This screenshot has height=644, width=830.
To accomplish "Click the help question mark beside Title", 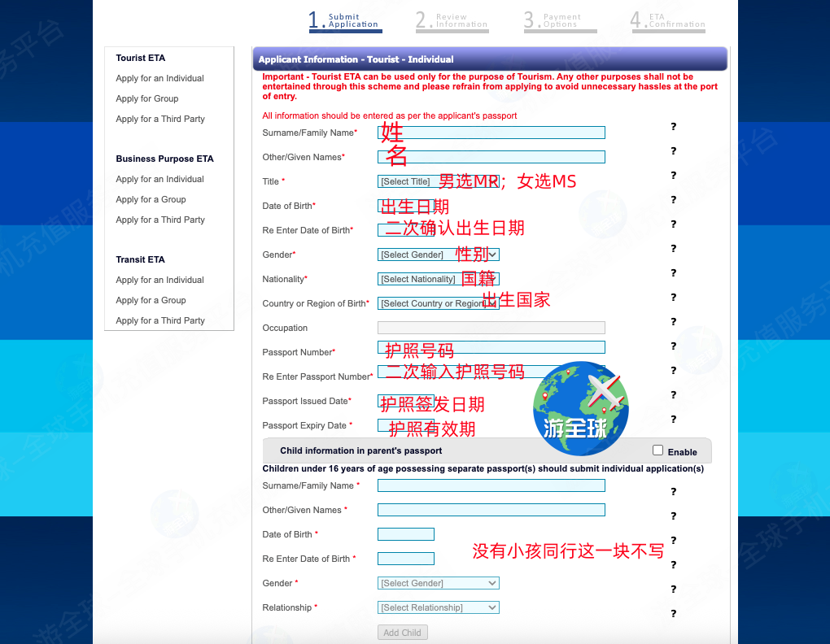I will 674,176.
